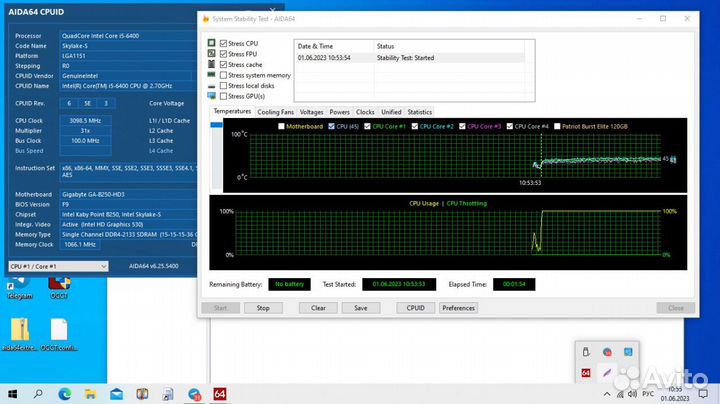The width and height of the screenshot is (720, 404).
Task: Toggle the CPU Core #3 graph checkbox
Action: 462,126
